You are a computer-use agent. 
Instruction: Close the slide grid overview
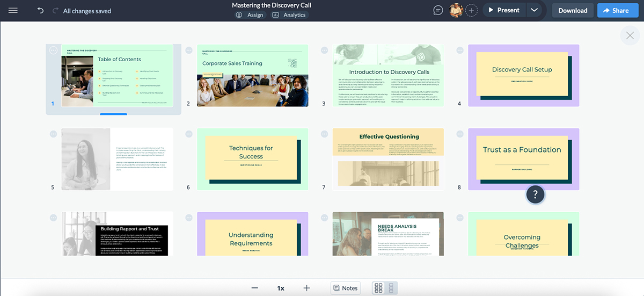(630, 35)
